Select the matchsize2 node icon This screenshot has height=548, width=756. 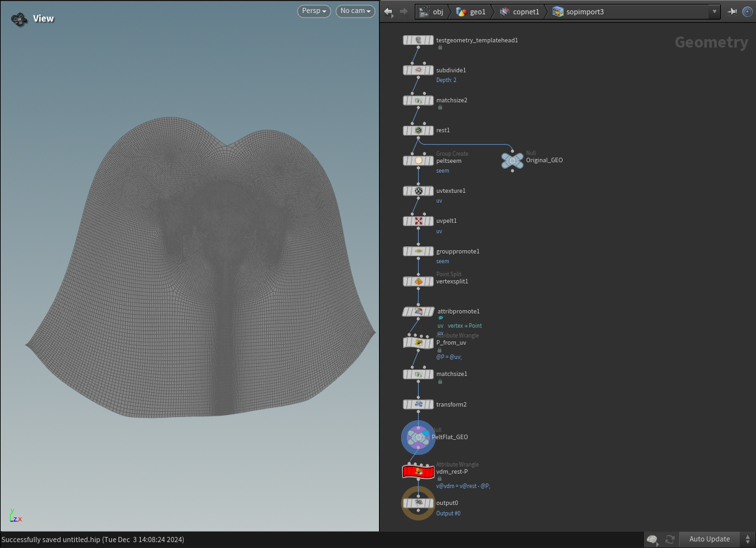(x=418, y=100)
